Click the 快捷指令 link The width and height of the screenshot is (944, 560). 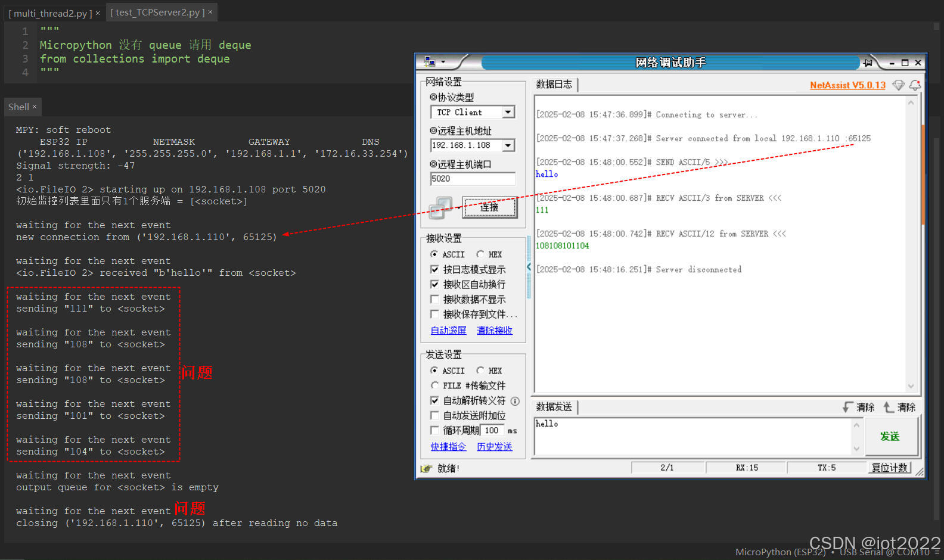(448, 447)
